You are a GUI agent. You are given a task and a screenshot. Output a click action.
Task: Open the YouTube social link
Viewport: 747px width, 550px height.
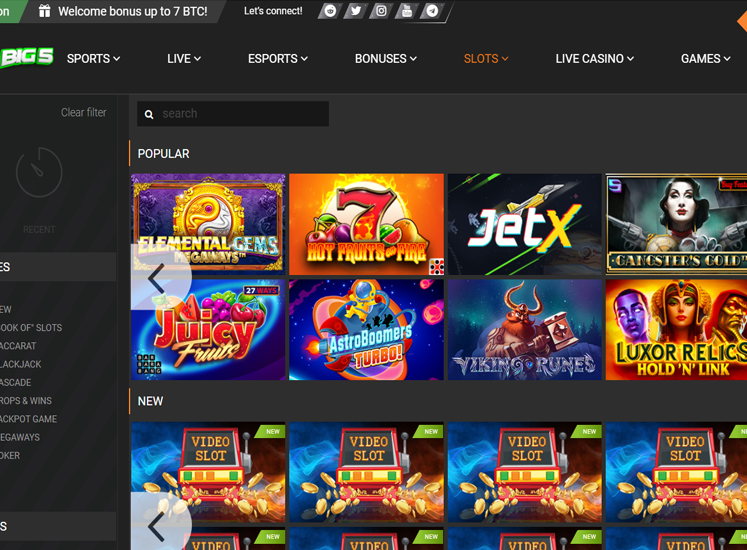pyautogui.click(x=406, y=11)
